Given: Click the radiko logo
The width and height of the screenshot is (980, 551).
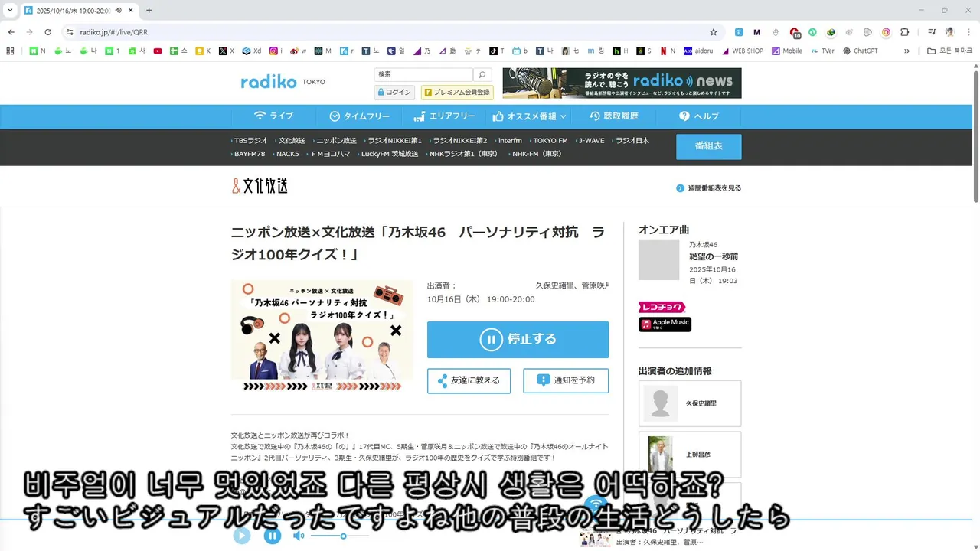Looking at the screenshot, I should coord(268,82).
